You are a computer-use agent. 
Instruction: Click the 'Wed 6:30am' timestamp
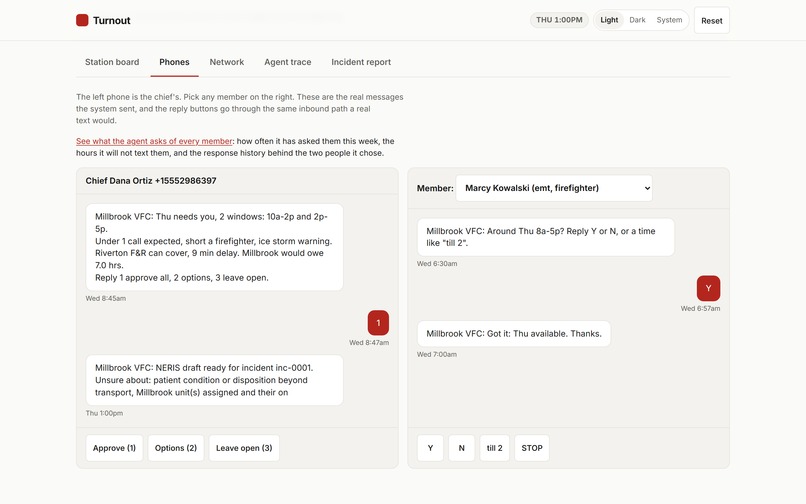437,264
